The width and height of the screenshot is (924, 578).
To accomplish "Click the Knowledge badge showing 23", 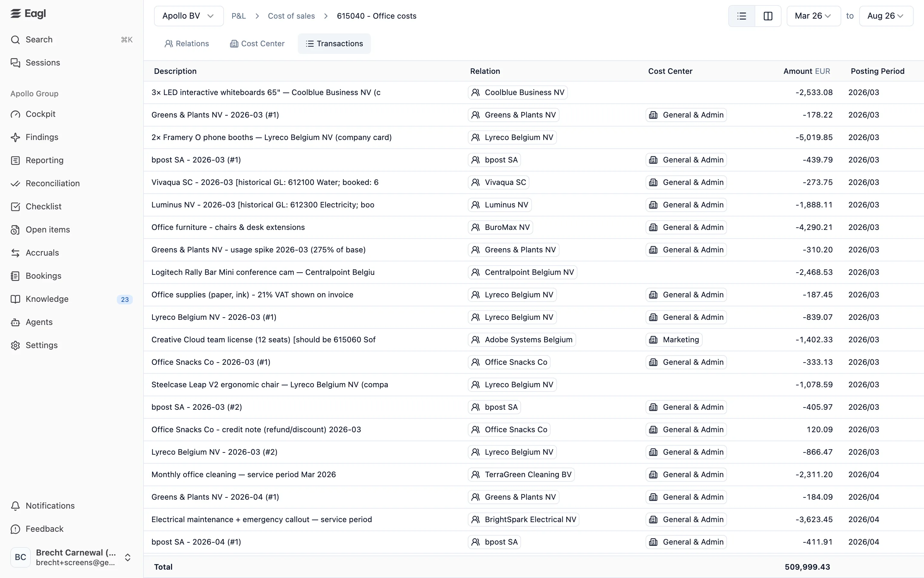I will tap(125, 300).
